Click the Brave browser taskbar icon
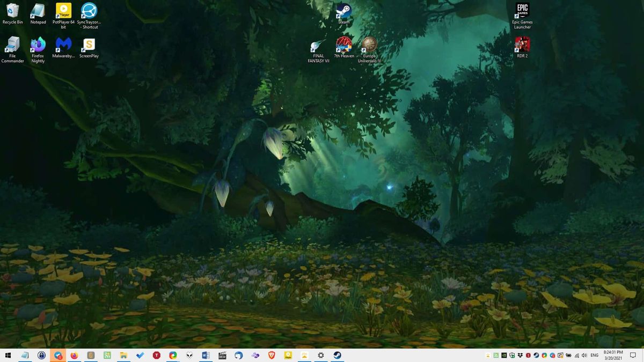Image resolution: width=644 pixels, height=362 pixels. 272,355
